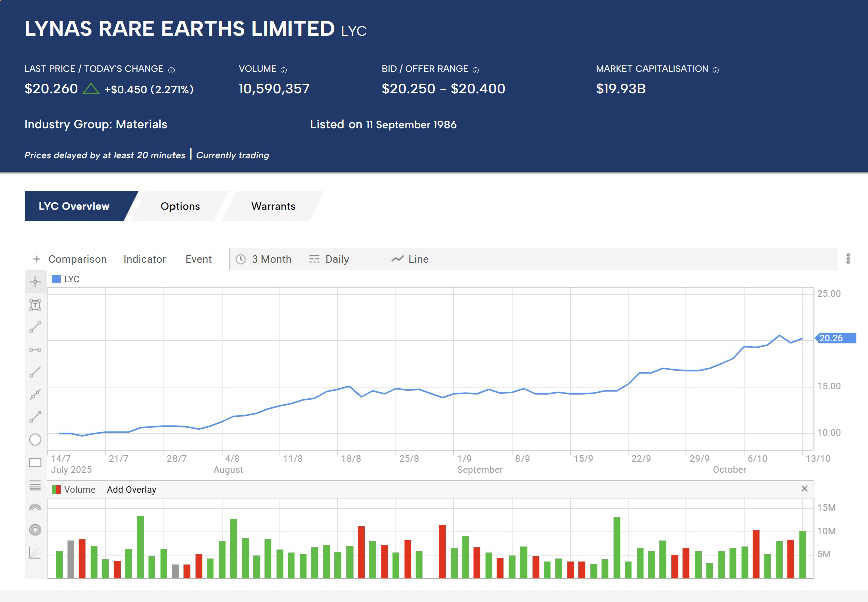
Task: Click the LYC series legend label
Action: pyautogui.click(x=72, y=279)
